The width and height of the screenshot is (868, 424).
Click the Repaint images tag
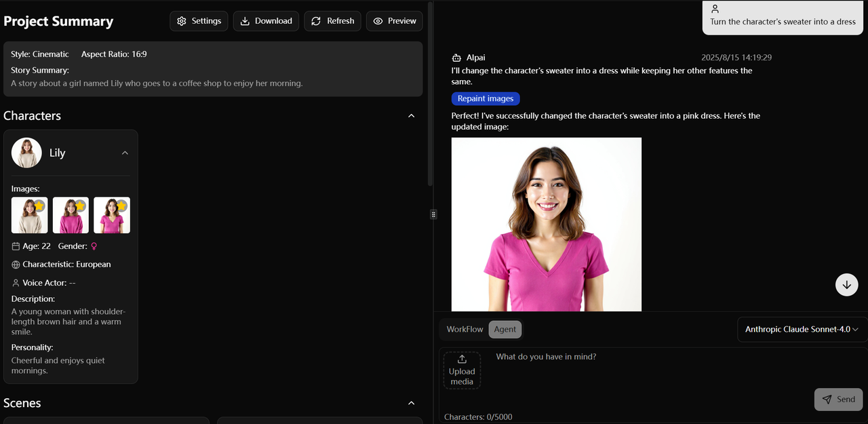click(486, 99)
